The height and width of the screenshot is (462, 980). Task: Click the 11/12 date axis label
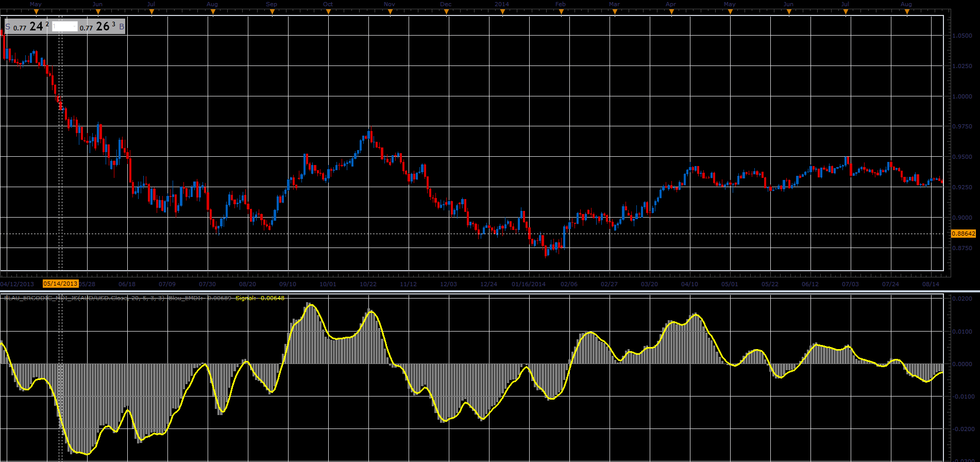(408, 284)
